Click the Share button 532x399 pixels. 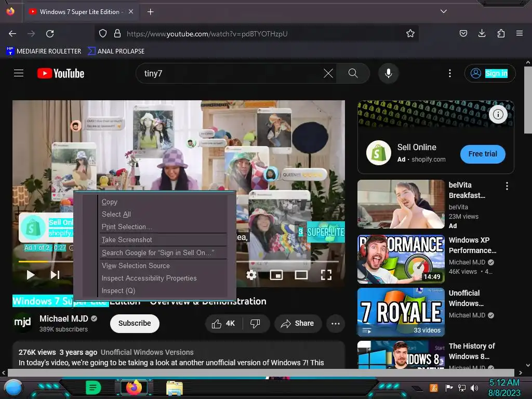pyautogui.click(x=297, y=323)
